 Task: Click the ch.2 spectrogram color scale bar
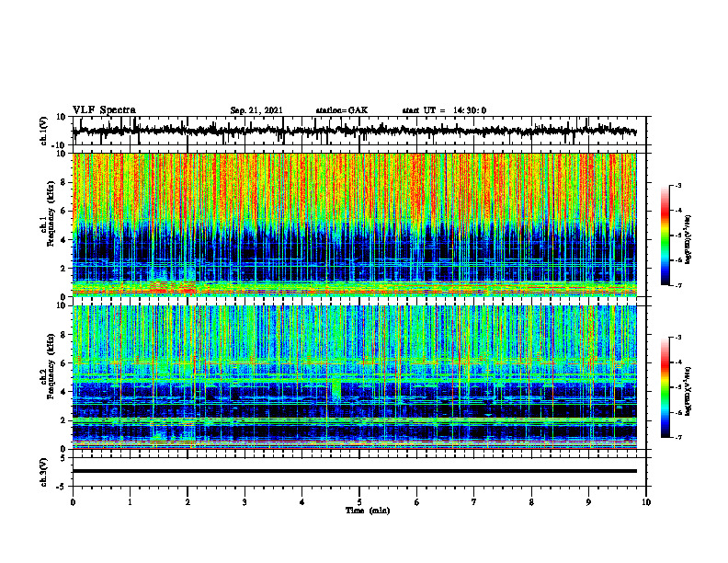(665, 387)
